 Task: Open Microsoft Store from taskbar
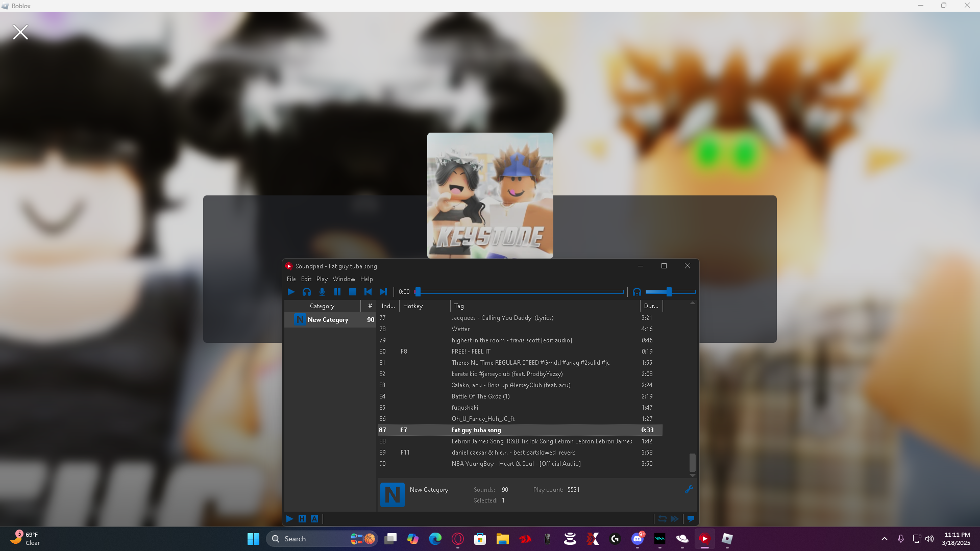click(x=480, y=539)
